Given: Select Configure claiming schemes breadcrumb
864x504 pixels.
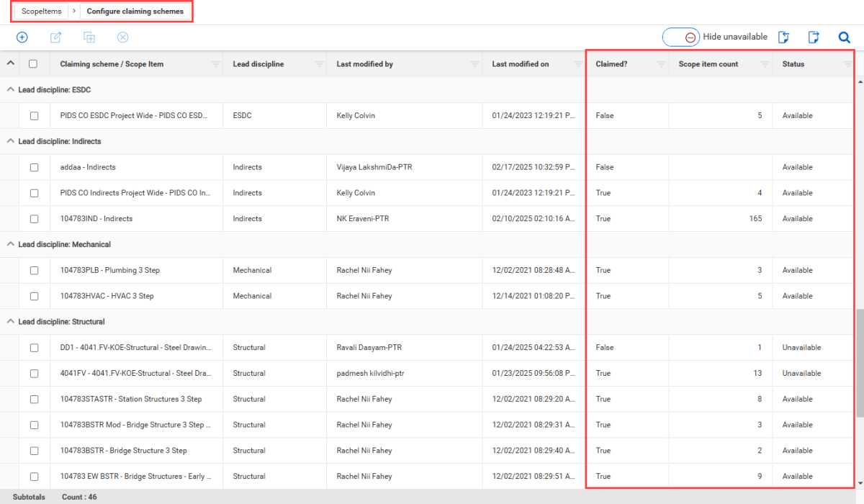Looking at the screenshot, I should point(135,12).
